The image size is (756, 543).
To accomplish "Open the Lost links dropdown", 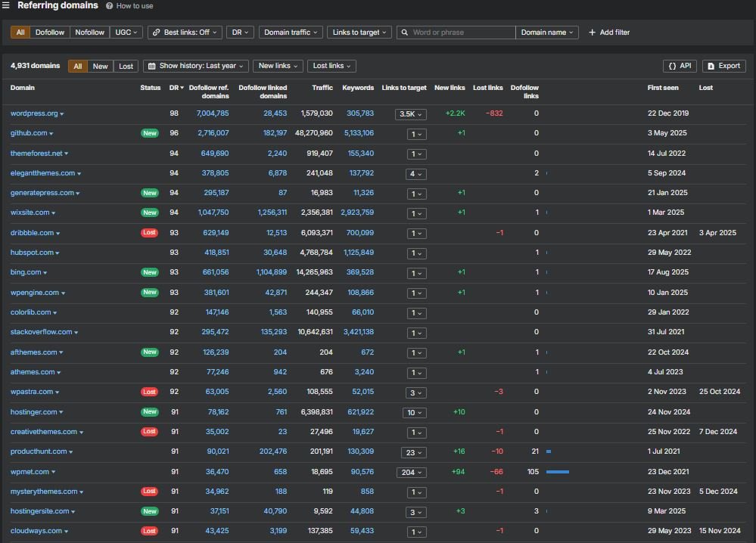I will coord(331,66).
